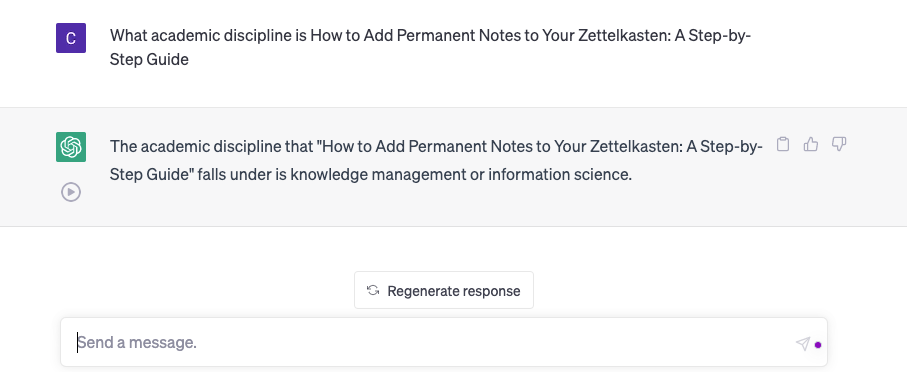Send the message with the paper plane icon
The width and height of the screenshot is (907, 372).
(803, 344)
